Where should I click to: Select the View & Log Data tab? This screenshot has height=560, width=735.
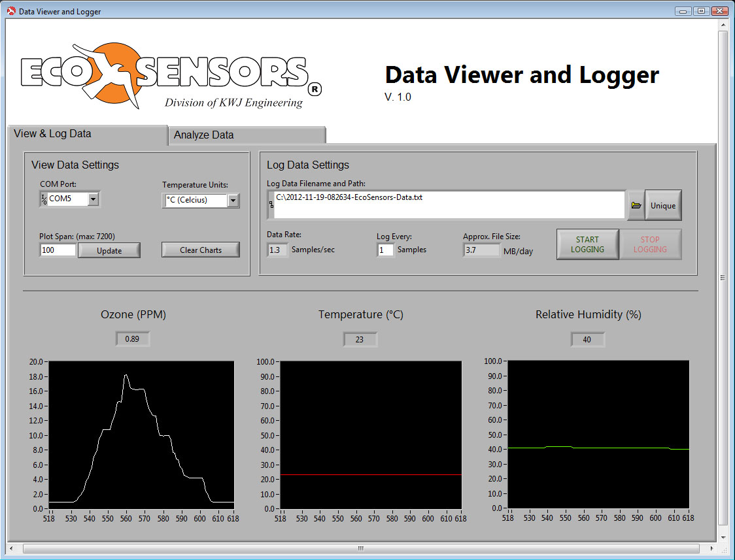87,134
